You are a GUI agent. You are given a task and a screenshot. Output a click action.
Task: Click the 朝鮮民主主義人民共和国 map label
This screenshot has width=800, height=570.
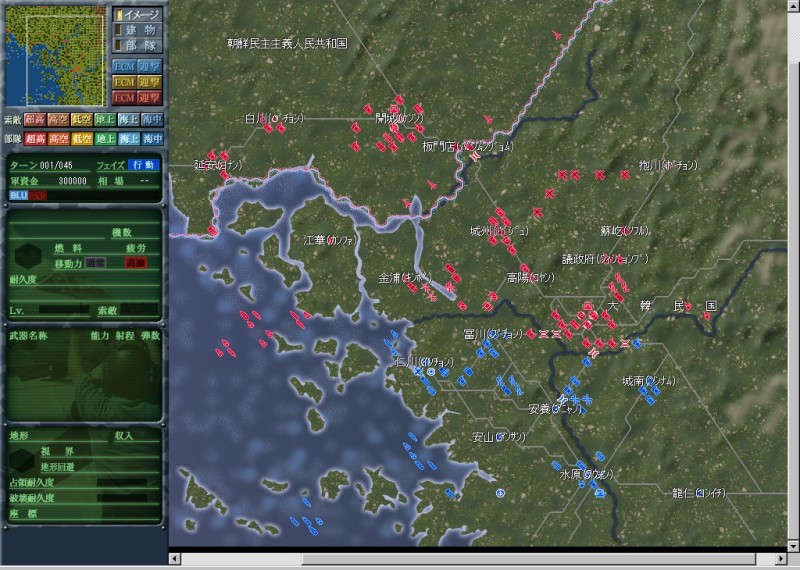[x=287, y=43]
